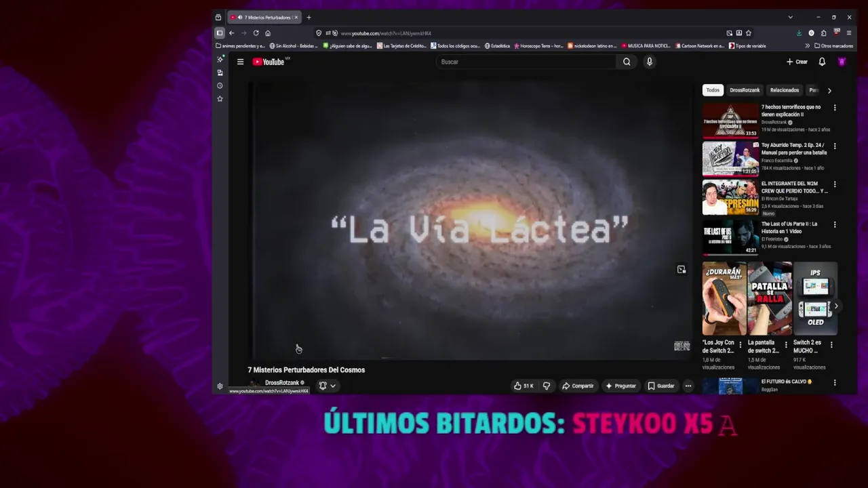Show more filter chips with right arrow
This screenshot has height=488, width=868.
(829, 90)
